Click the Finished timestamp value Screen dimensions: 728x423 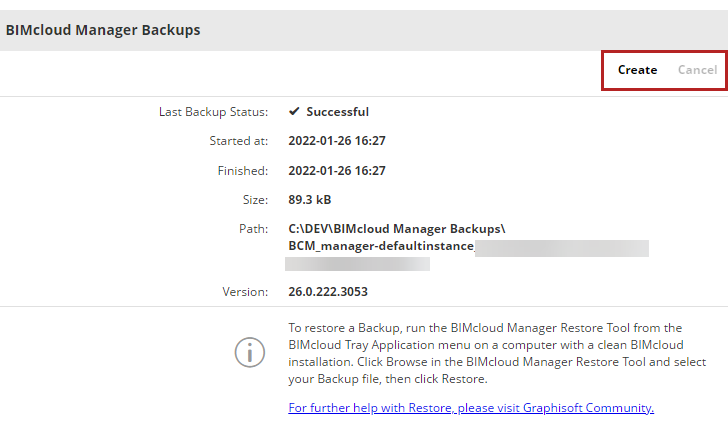coord(337,171)
